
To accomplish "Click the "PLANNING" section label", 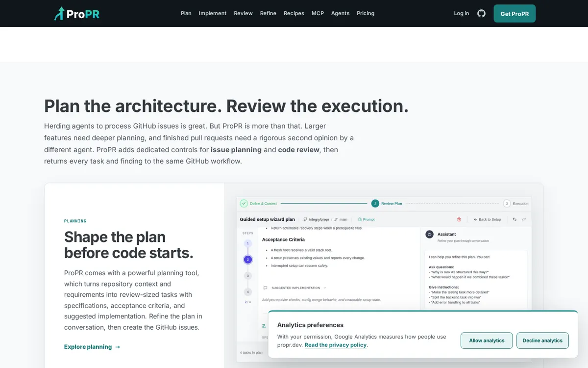I will [x=75, y=221].
